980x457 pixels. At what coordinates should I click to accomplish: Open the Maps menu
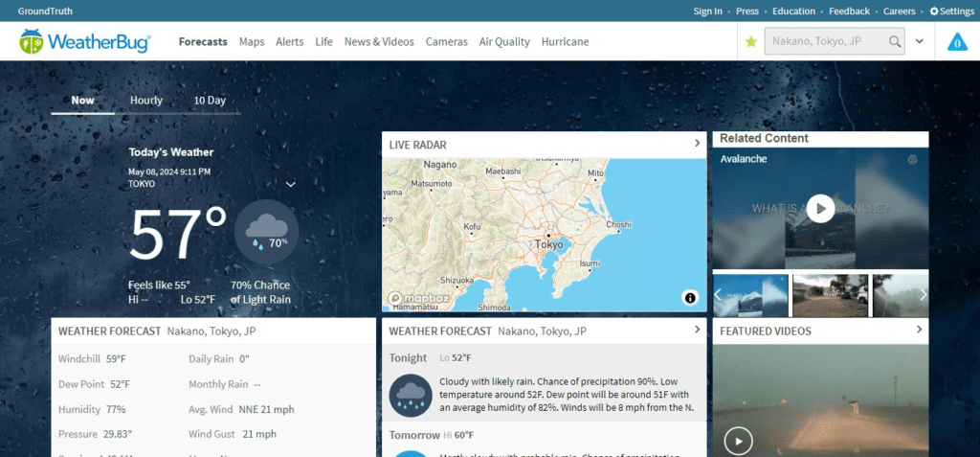pyautogui.click(x=252, y=42)
